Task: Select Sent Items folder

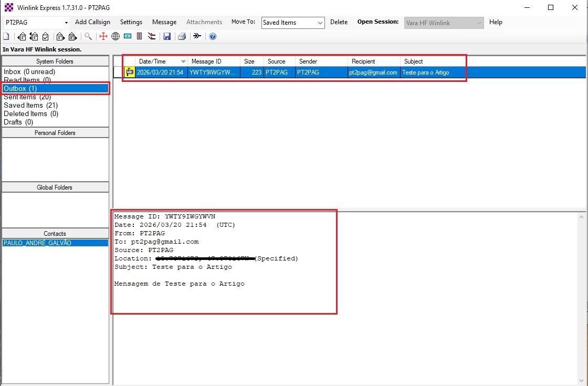Action: [27, 97]
